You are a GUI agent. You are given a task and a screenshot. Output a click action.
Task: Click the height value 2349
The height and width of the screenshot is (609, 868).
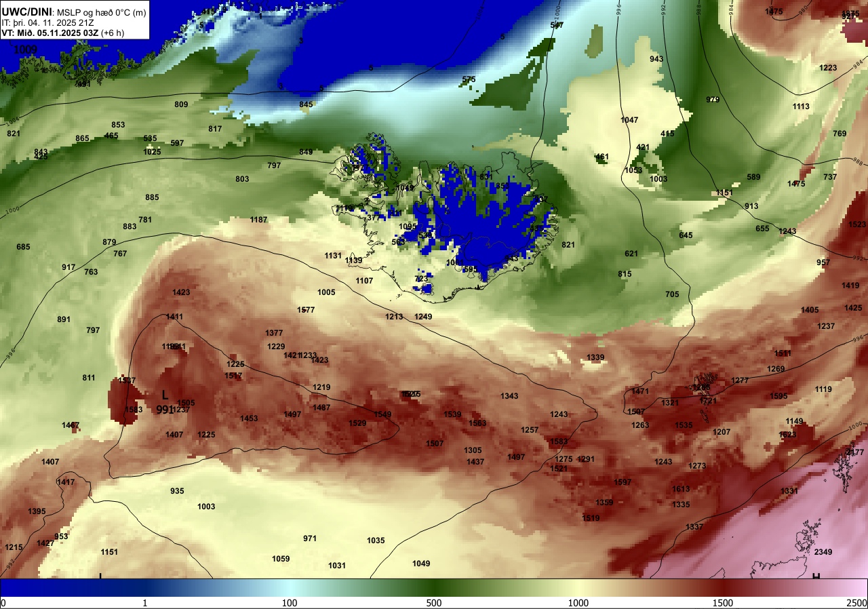tap(823, 552)
